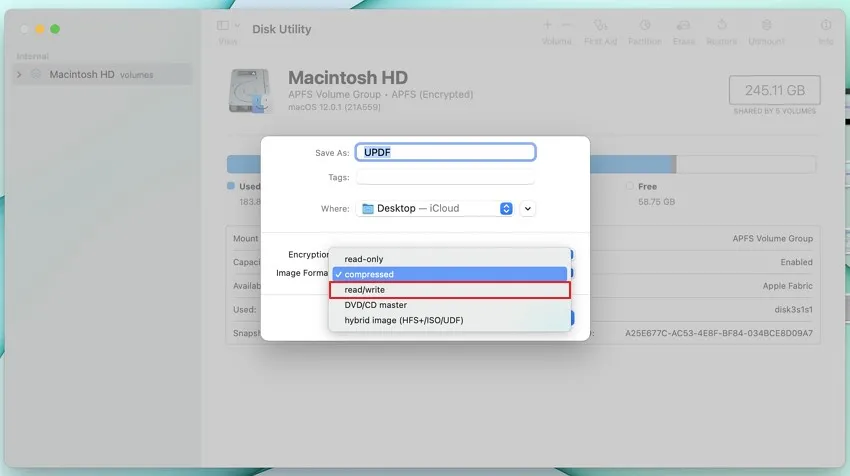Select Macintosh HD volumes sidebar item
This screenshot has width=850, height=476.
pos(102,74)
